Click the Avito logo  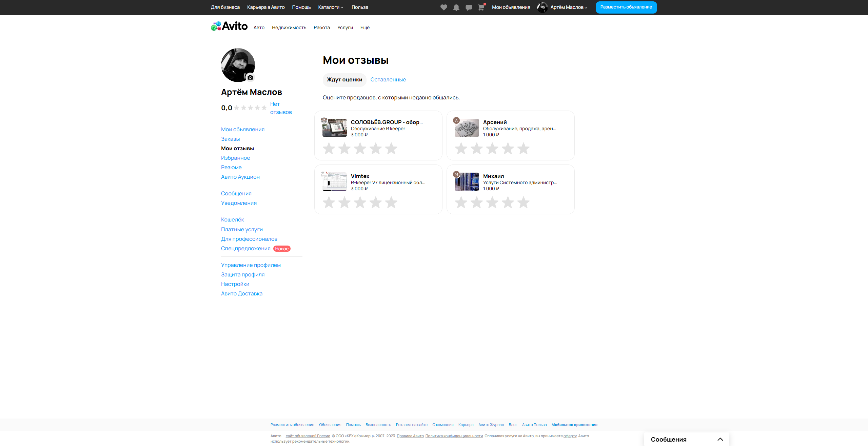[x=229, y=26]
